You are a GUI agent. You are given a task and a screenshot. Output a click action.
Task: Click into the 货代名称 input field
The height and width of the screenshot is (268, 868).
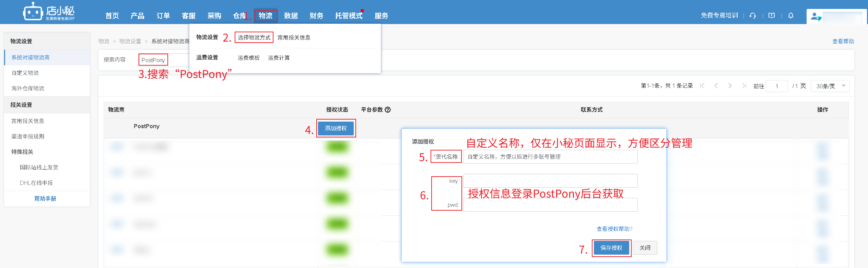[550, 157]
